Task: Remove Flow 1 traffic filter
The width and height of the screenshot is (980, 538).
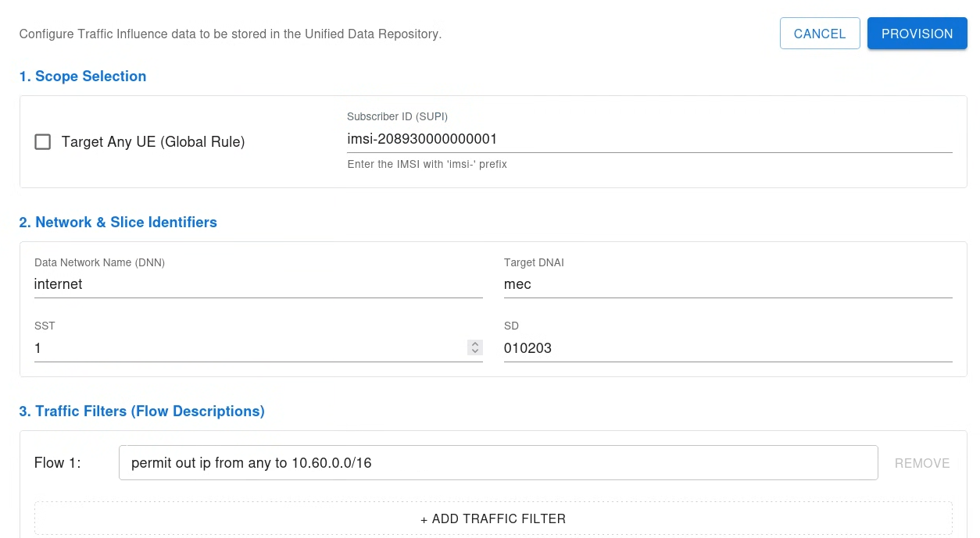Action: pyautogui.click(x=922, y=463)
